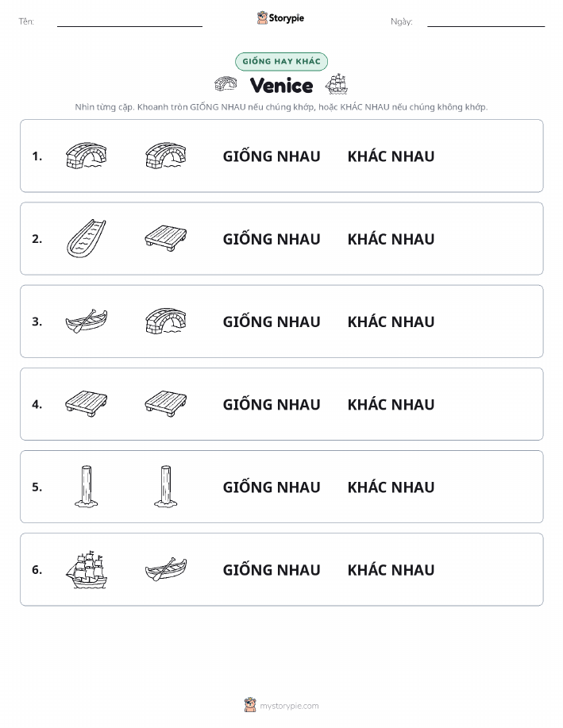The height and width of the screenshot is (728, 563).
Task: Choose GIỐNG NHAU for question 4
Action: (x=272, y=404)
